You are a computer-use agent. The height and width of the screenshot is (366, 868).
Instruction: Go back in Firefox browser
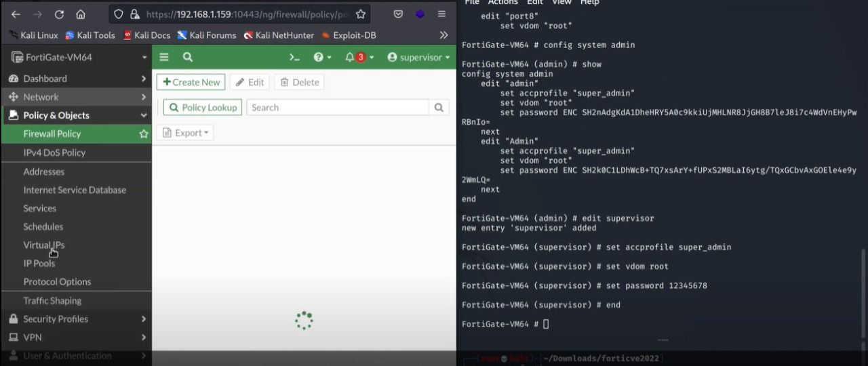pyautogui.click(x=16, y=14)
